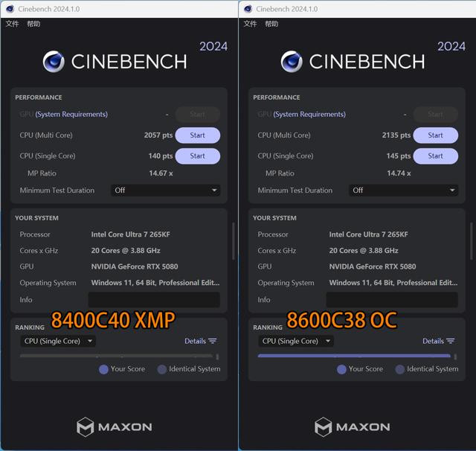Click 20 Cores @ 3.88 GHz in right window
Screen dimensions: 476x451
click(x=364, y=251)
